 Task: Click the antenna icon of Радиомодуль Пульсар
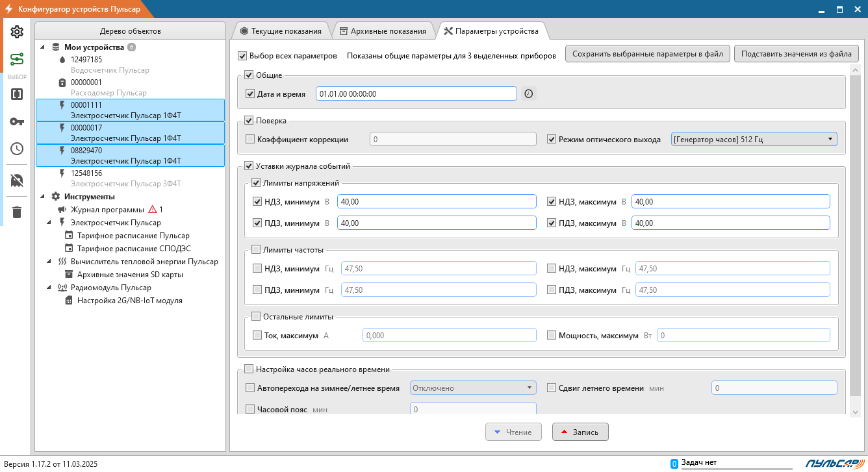62,288
